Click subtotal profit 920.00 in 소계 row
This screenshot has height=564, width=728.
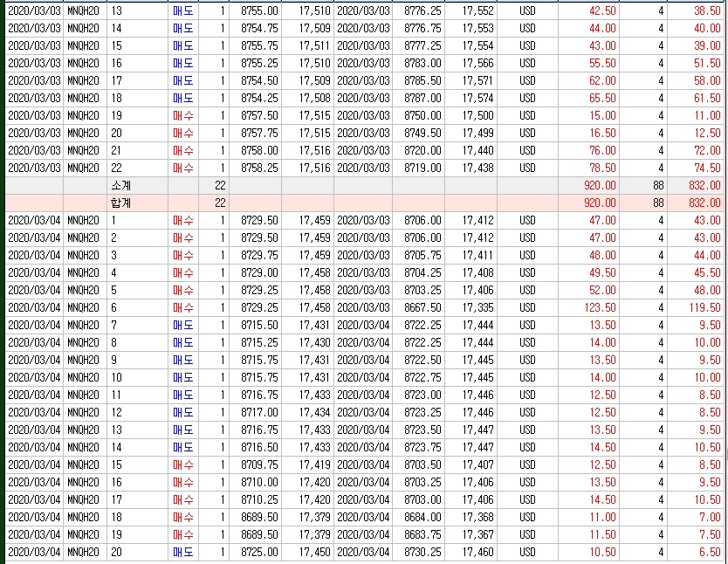tap(600, 186)
